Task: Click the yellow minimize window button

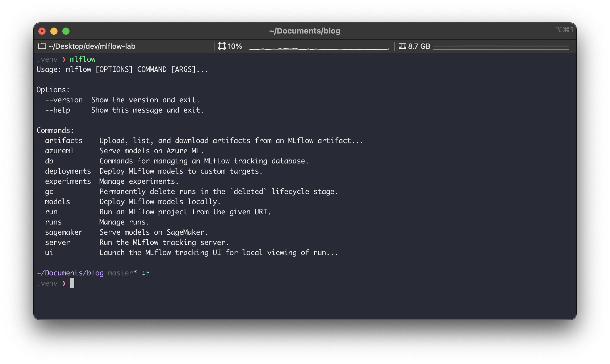Action: (54, 31)
